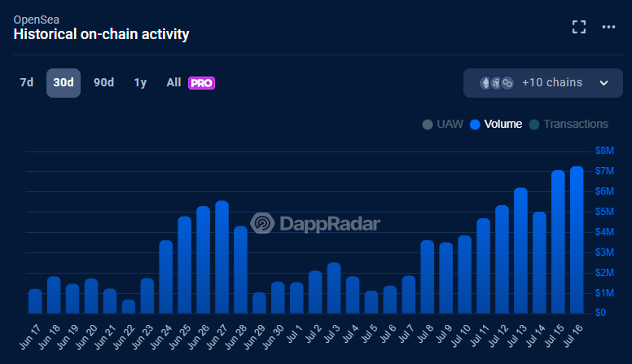Image resolution: width=632 pixels, height=364 pixels.
Task: Click the chevron in chains selector
Action: click(x=603, y=83)
